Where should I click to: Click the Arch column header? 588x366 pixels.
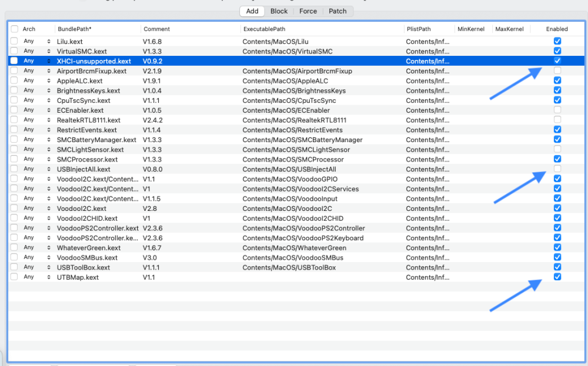coord(29,29)
